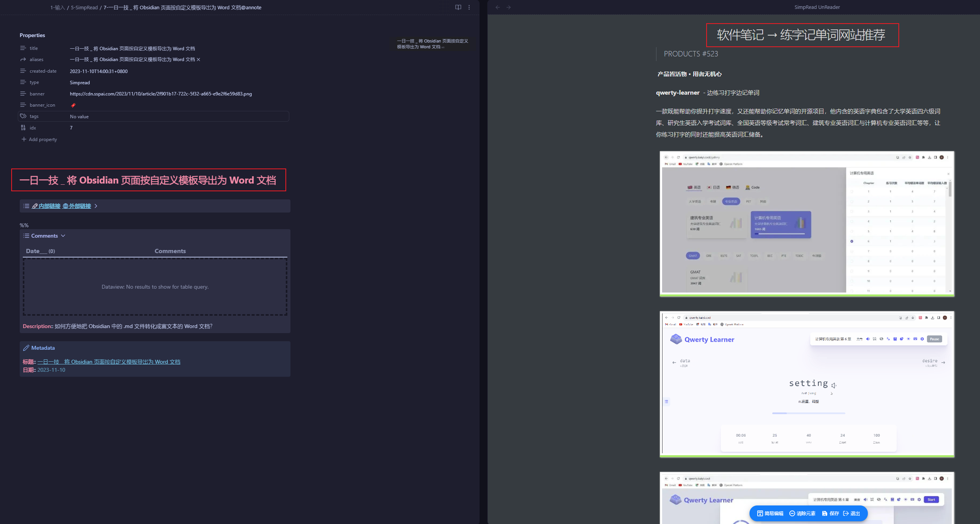Navigate back in SimpRead UnReader pane
Screen dimensions: 980x524
pyautogui.click(x=498, y=7)
